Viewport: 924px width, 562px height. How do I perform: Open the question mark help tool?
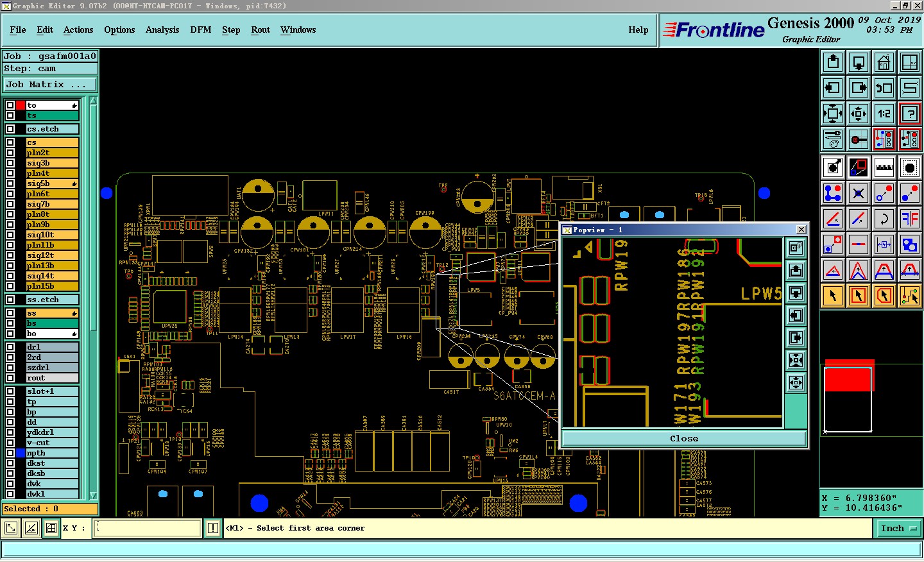point(910,114)
